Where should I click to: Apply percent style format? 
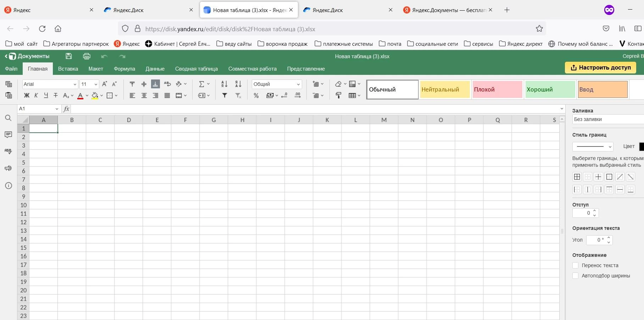point(256,95)
